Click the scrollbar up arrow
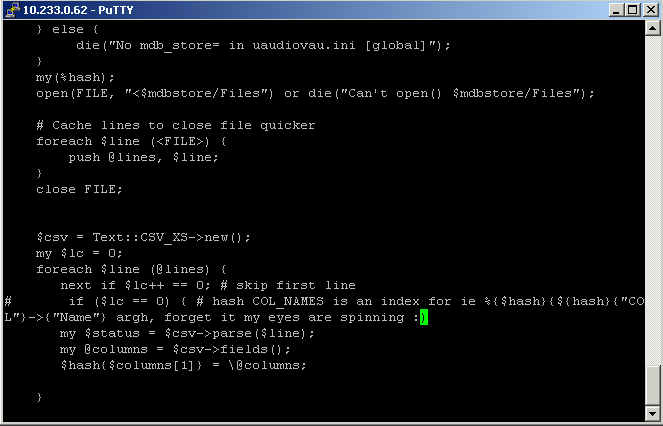663x426 pixels. [x=652, y=30]
